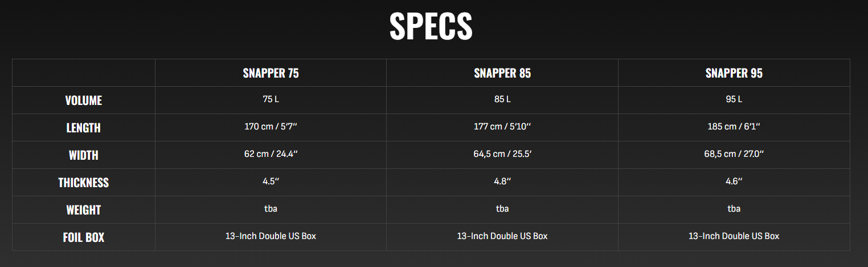868x267 pixels.
Task: Click the Width row label
Action: pyautogui.click(x=84, y=155)
